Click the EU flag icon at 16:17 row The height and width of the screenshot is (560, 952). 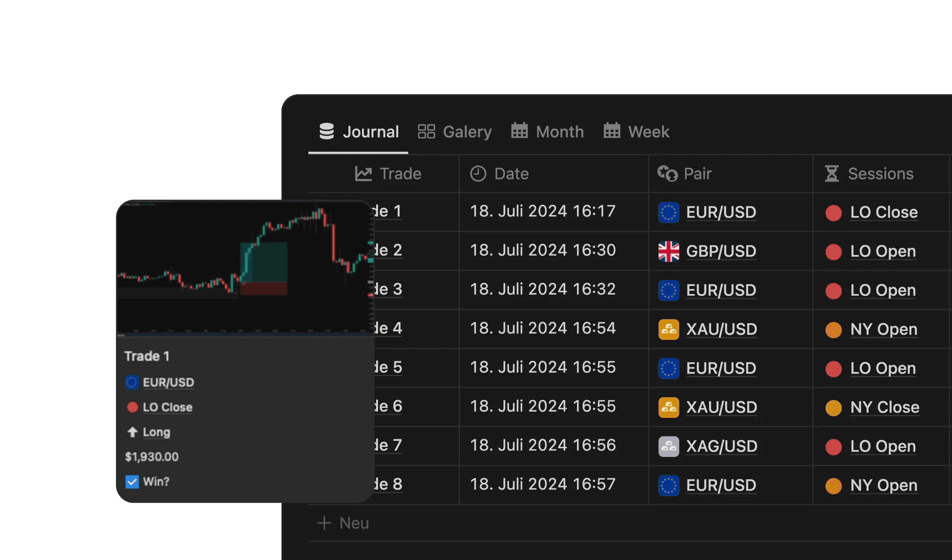[669, 212]
